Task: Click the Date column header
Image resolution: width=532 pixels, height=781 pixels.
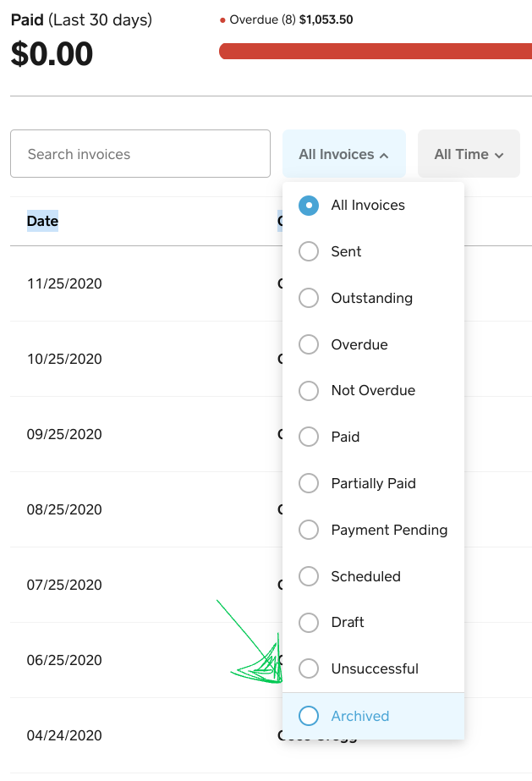Action: coord(42,222)
